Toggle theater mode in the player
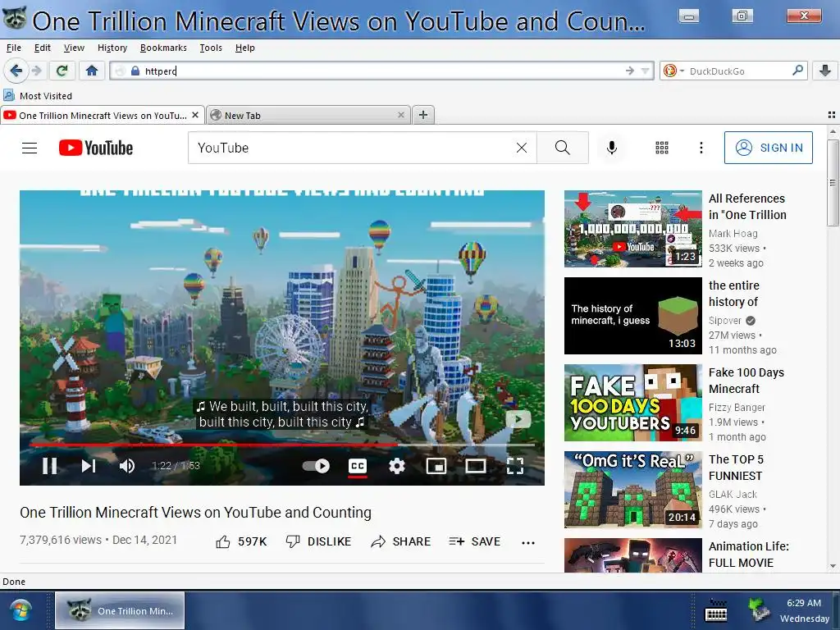Image resolution: width=840 pixels, height=630 pixels. tap(476, 466)
